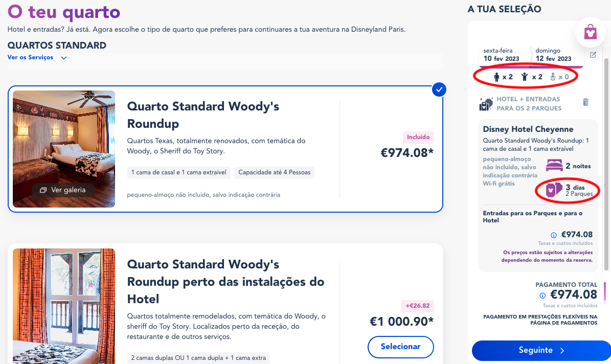Open the Ver os Serviços link
The width and height of the screenshot is (611, 364).
tap(30, 57)
